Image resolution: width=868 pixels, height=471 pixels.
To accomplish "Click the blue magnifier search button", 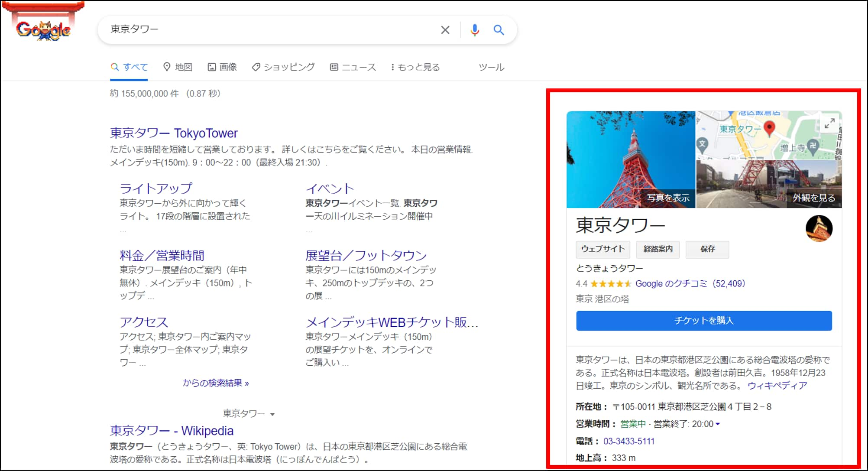I will click(499, 30).
